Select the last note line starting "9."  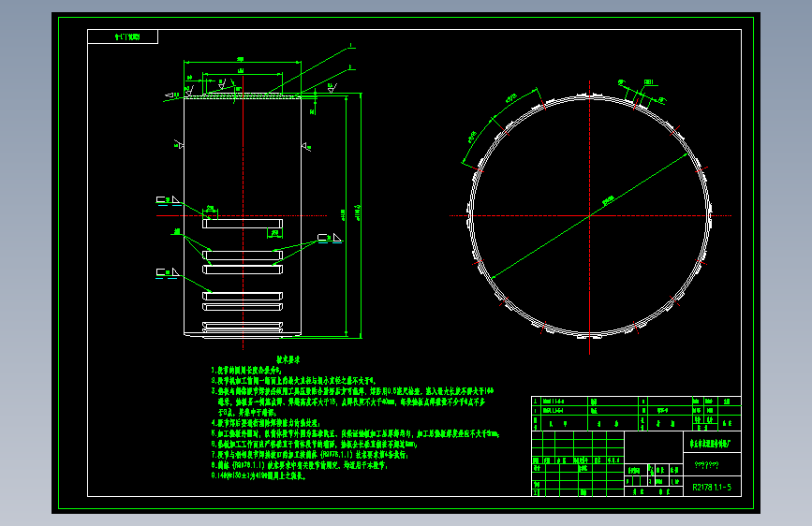pyautogui.click(x=258, y=475)
